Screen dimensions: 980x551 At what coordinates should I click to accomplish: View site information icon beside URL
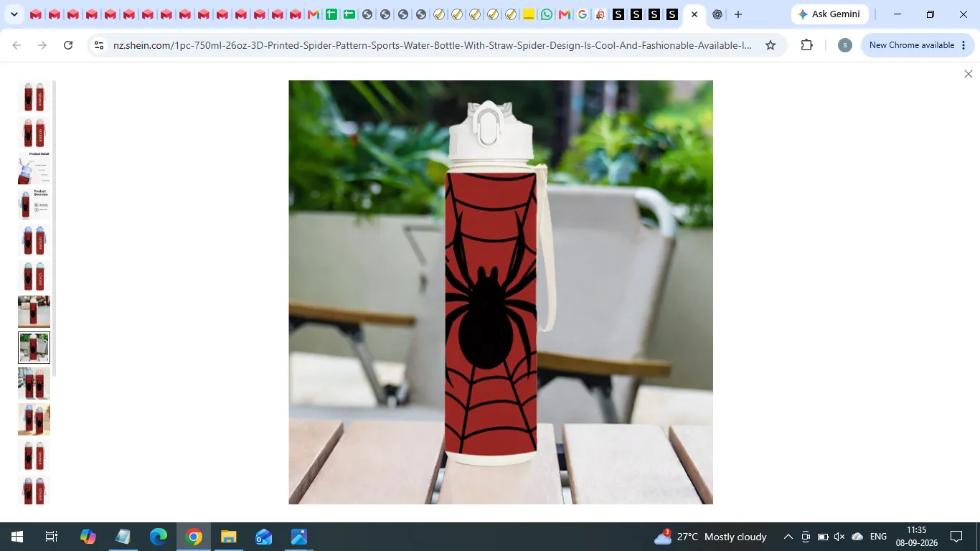tap(99, 45)
